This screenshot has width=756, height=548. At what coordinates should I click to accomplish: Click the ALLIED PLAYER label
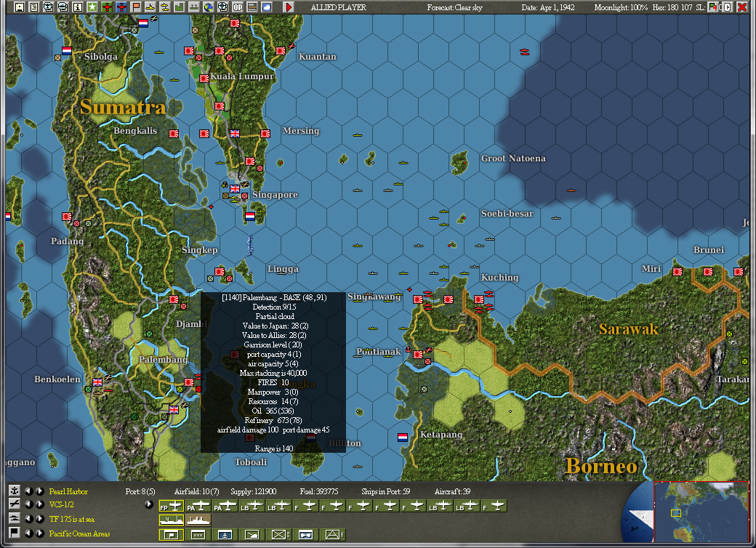pos(339,7)
